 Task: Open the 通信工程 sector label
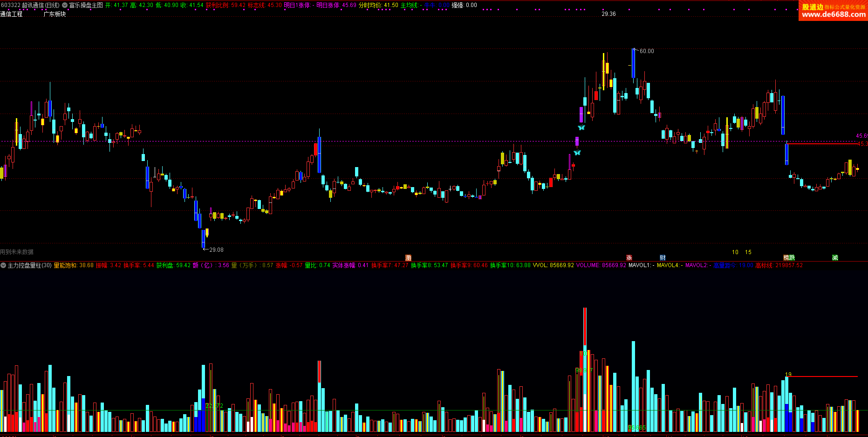point(12,14)
